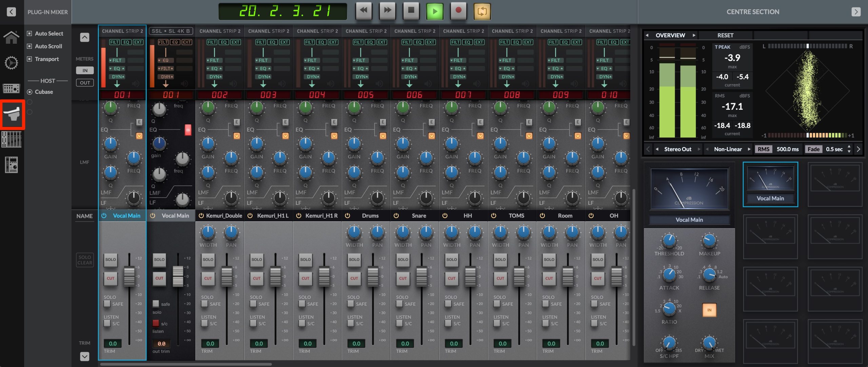Viewport: 868px width, 367px height.
Task: Select Cubase host radio button
Action: [29, 92]
